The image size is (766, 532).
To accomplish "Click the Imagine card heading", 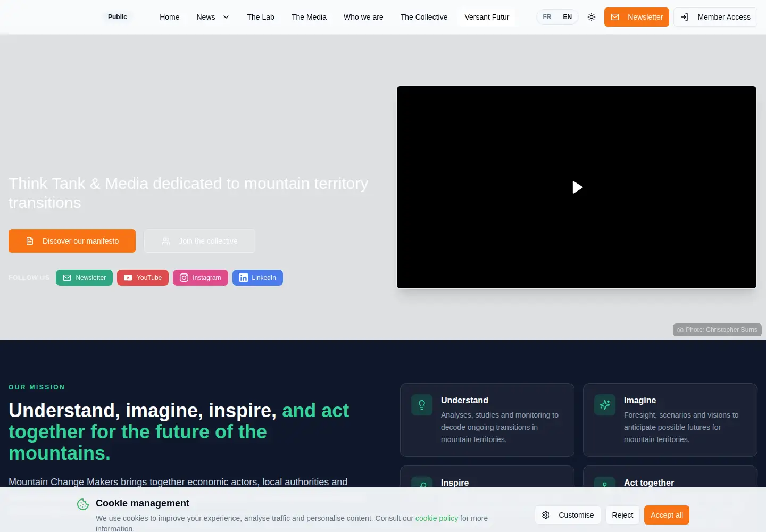I will pos(640,400).
